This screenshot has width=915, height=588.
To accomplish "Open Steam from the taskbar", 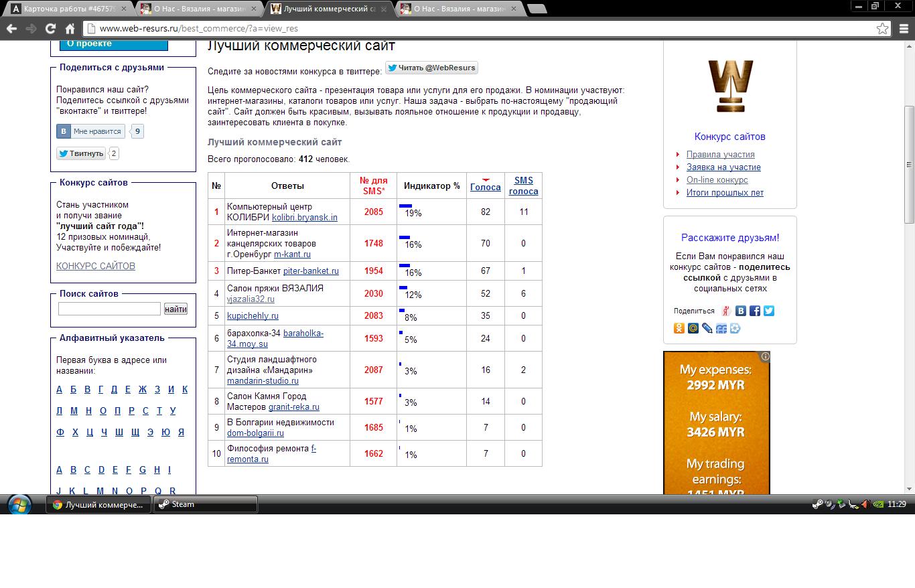I will coord(206,504).
